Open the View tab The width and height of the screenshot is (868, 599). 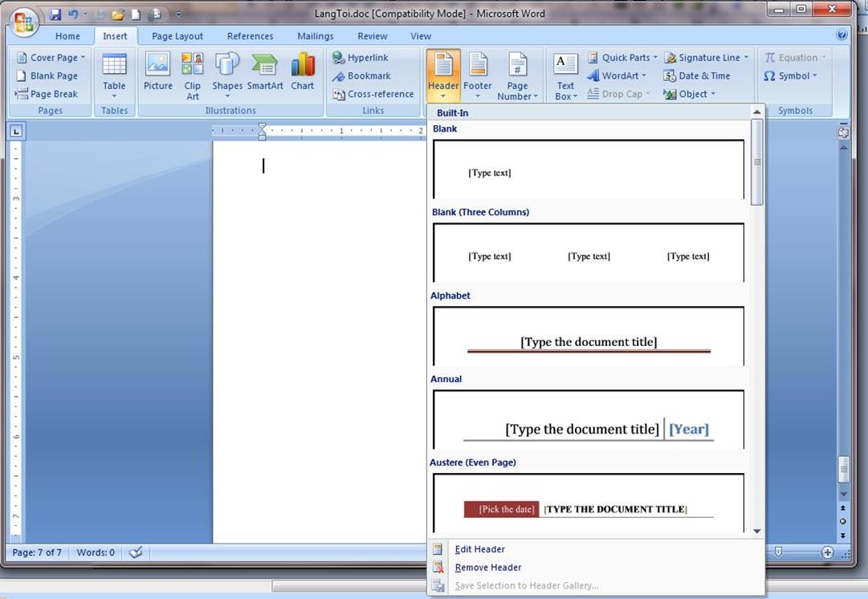tap(420, 36)
